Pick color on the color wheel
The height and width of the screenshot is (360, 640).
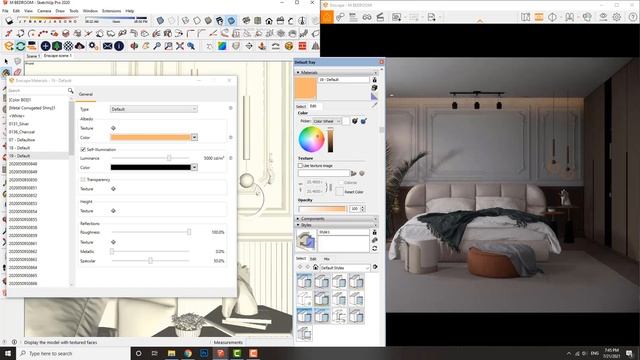(x=311, y=139)
